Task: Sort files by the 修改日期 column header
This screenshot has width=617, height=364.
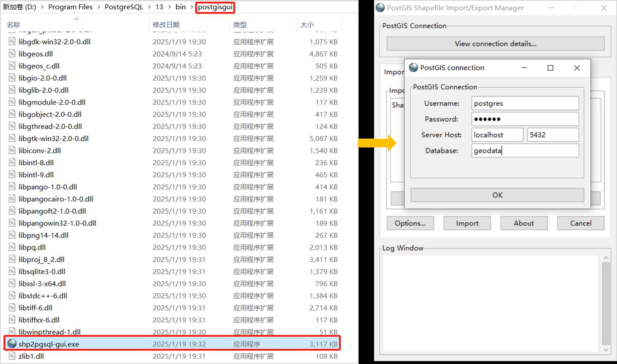Action: point(166,25)
